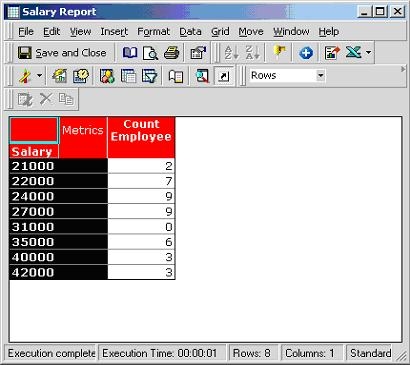Click the chart export icon

[332, 53]
